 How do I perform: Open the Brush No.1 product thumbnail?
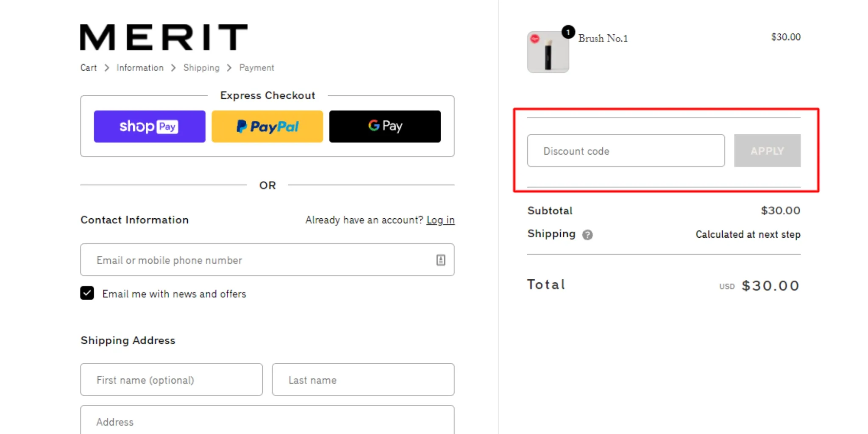(x=548, y=53)
